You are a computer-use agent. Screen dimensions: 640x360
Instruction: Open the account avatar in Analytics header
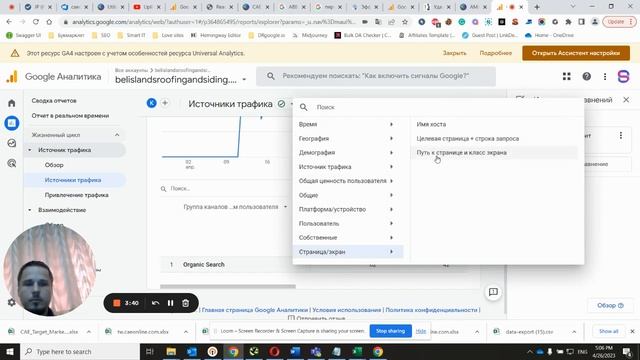[623, 76]
